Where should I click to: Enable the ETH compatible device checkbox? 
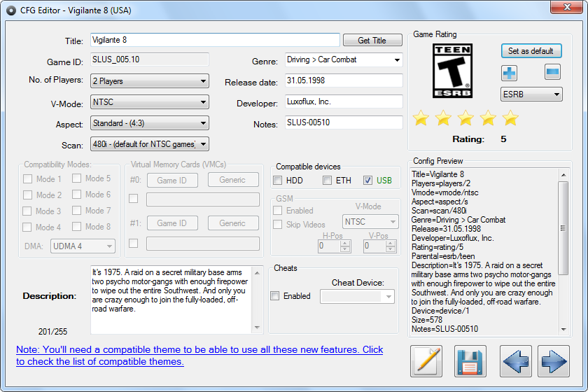pos(327,181)
